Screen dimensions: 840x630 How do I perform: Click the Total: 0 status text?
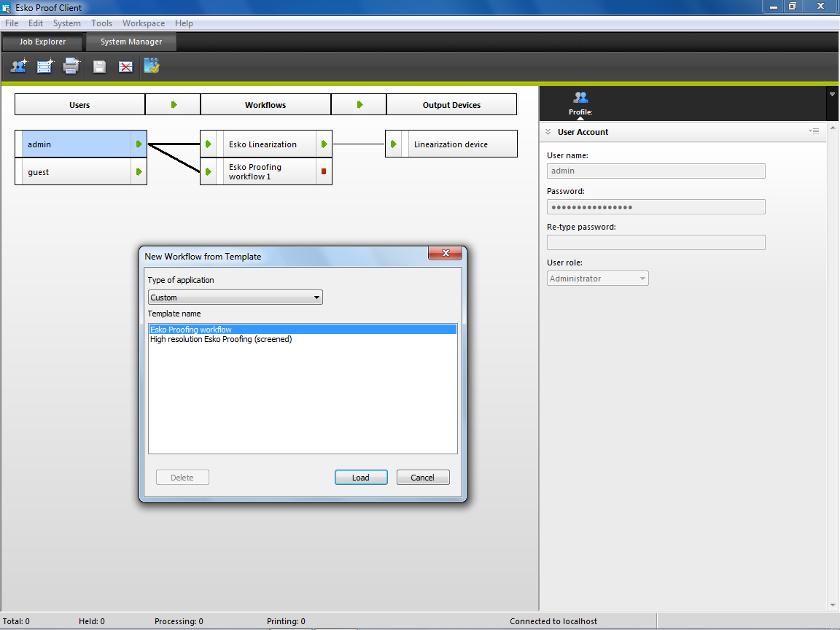[16, 621]
